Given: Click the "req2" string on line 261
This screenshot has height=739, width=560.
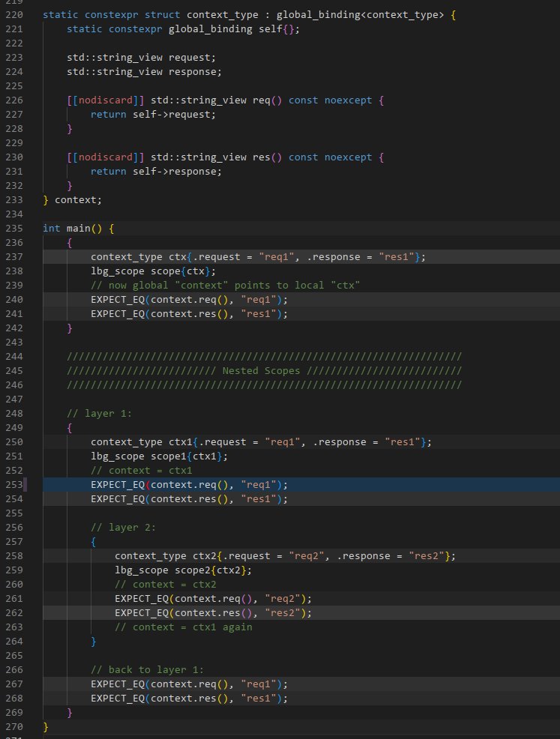Looking at the screenshot, I should point(283,599).
